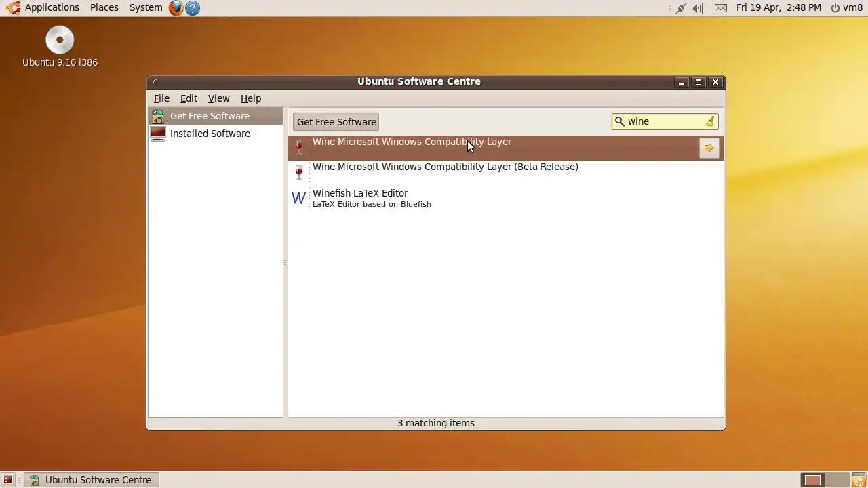
Task: Minimize the Ubuntu Software Centre window
Action: click(x=682, y=82)
